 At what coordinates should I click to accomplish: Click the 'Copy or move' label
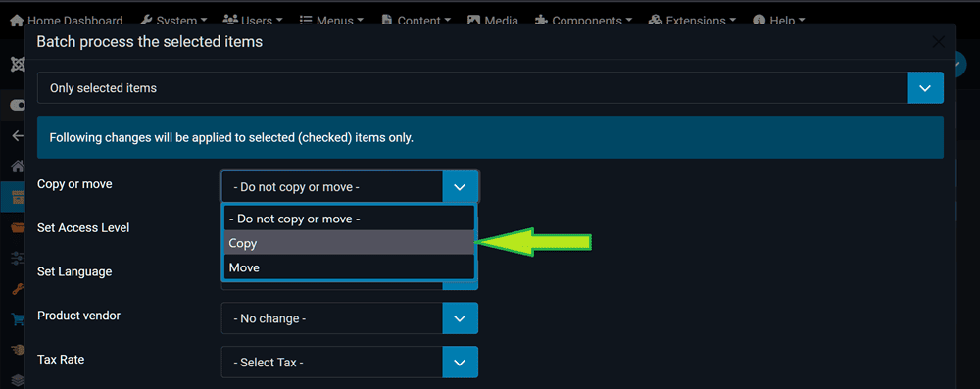coord(75,184)
